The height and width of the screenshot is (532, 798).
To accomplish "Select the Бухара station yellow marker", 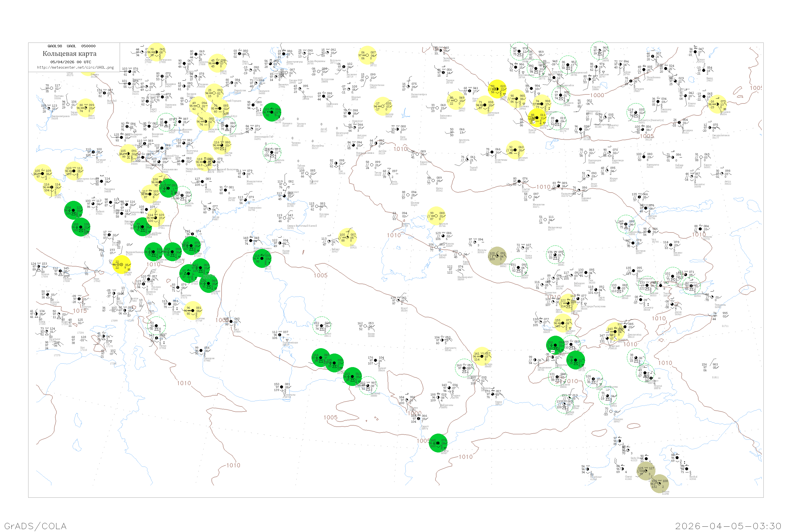I will tap(482, 356).
